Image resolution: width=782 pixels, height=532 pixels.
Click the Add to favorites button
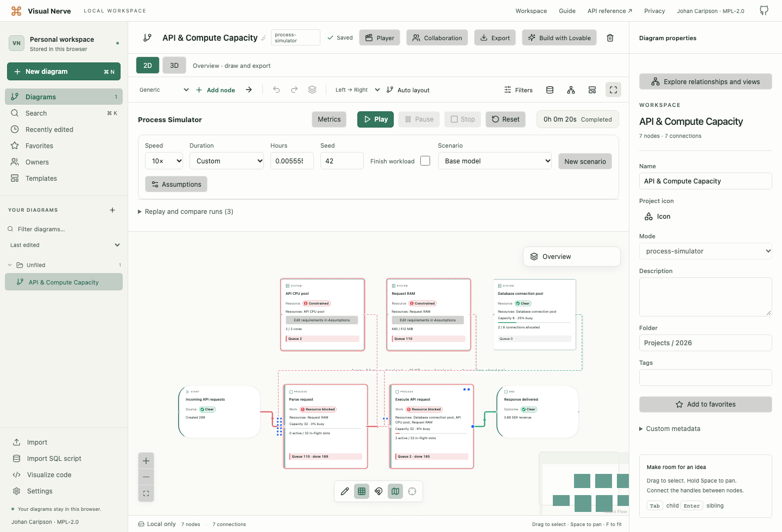click(705, 404)
